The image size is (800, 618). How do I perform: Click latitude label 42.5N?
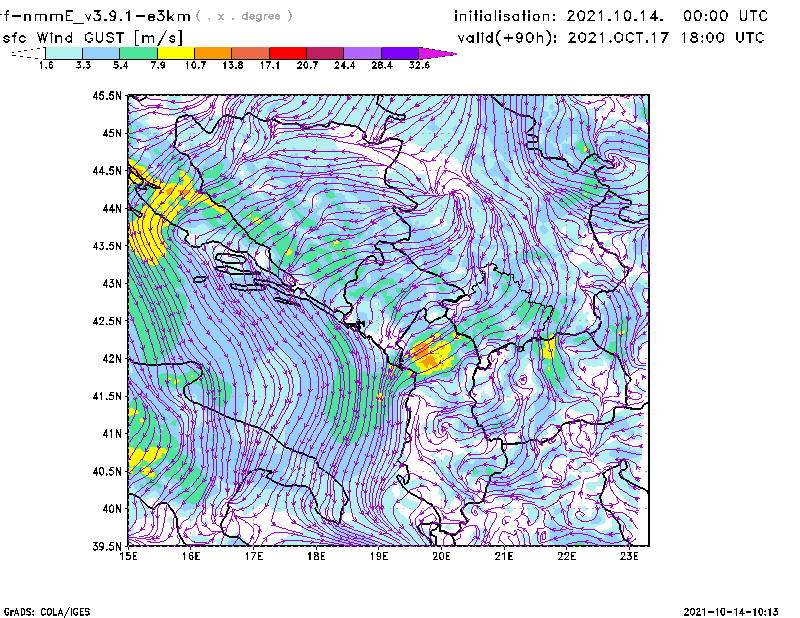107,321
